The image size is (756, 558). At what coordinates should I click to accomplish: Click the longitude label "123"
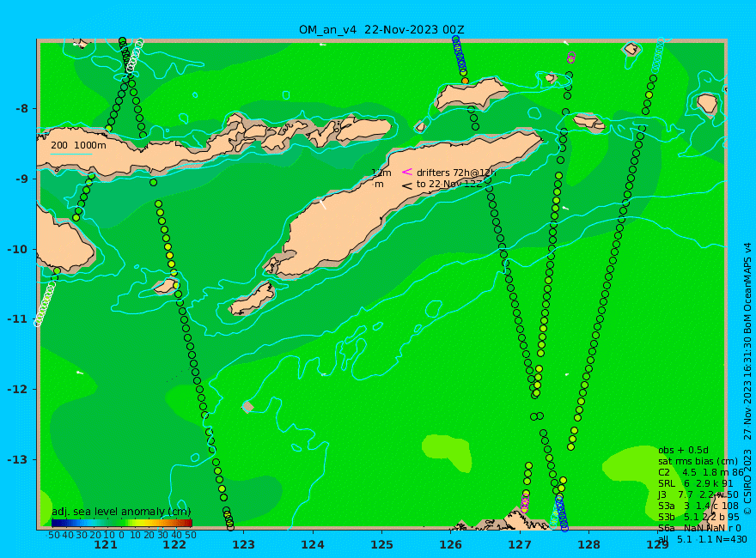click(243, 545)
